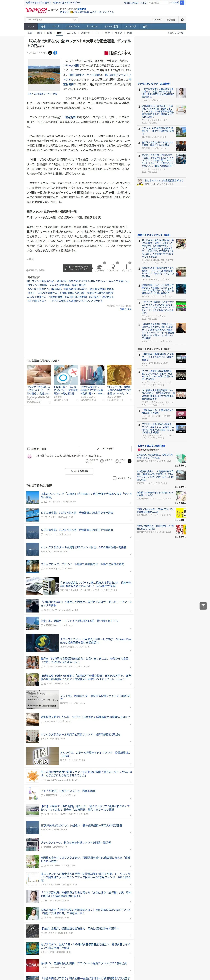This screenshot has height=980, width=210.
Task: Select the ランキング navigation tab
Action: pos(130,26)
